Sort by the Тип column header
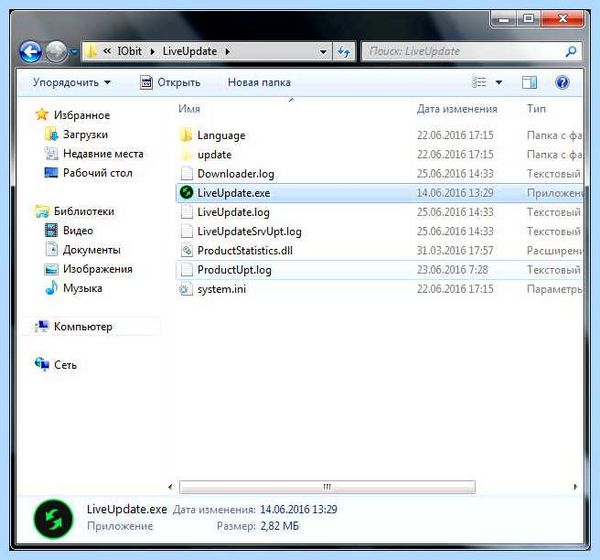Screen dimensions: 600x560 [536, 109]
